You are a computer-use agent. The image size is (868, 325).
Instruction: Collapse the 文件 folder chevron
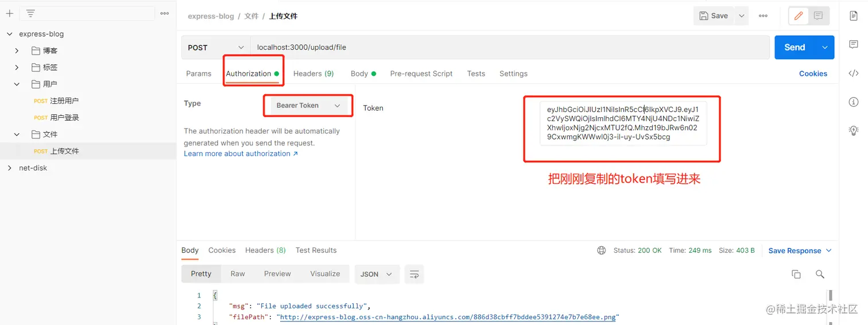click(17, 134)
